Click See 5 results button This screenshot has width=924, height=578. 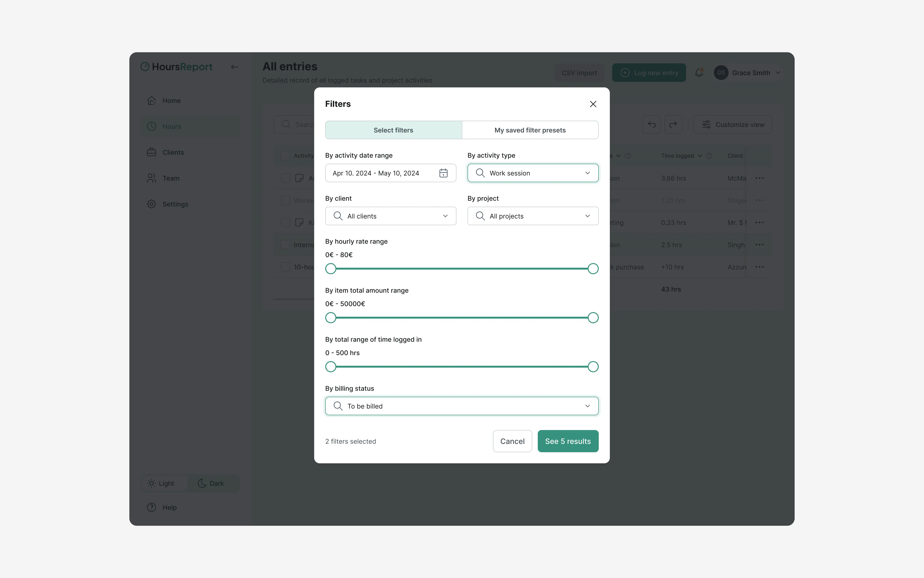[568, 441]
